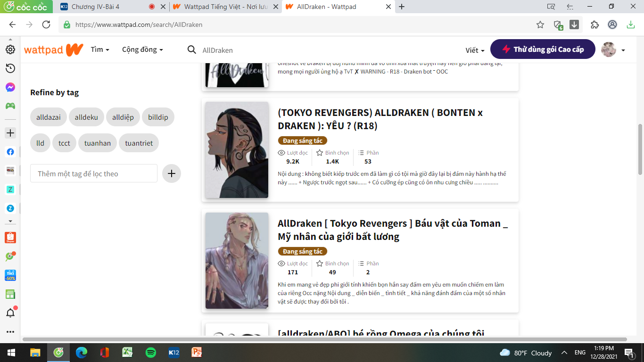Open story bé rồng Omega của chúng tôi
This screenshot has height=362, width=644.
click(x=381, y=332)
